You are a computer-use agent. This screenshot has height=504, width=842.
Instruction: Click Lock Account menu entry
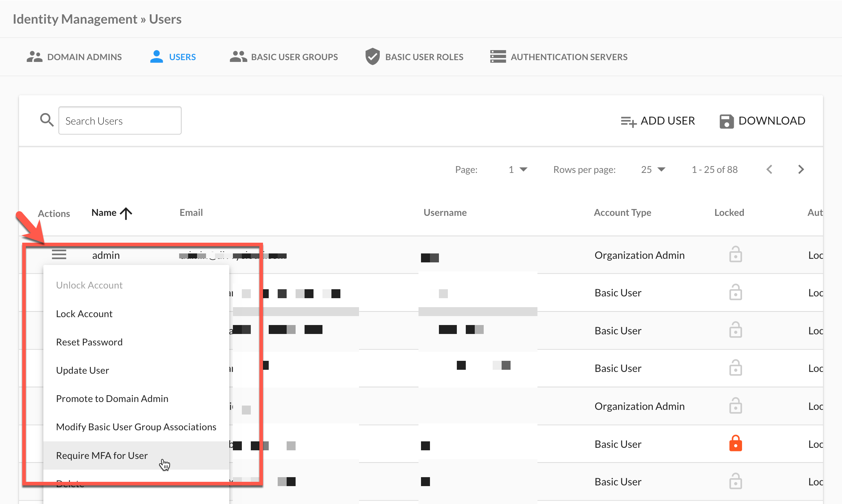84,314
